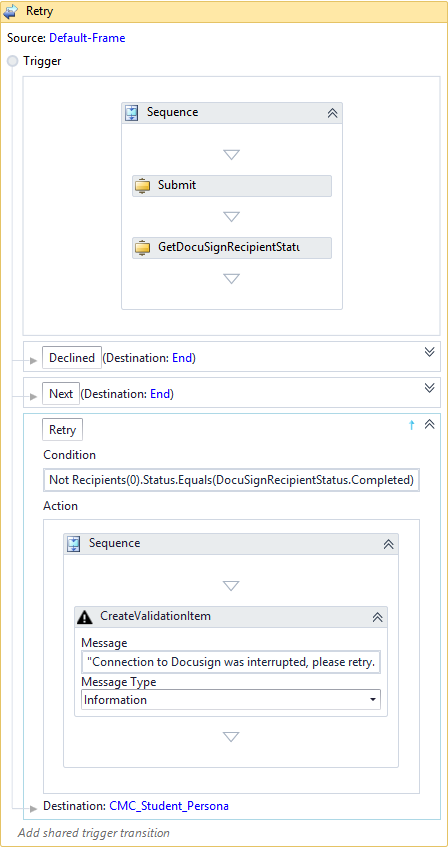Screen dimensions: 448x847
Task: Expand the Declined transition
Action: [x=430, y=352]
